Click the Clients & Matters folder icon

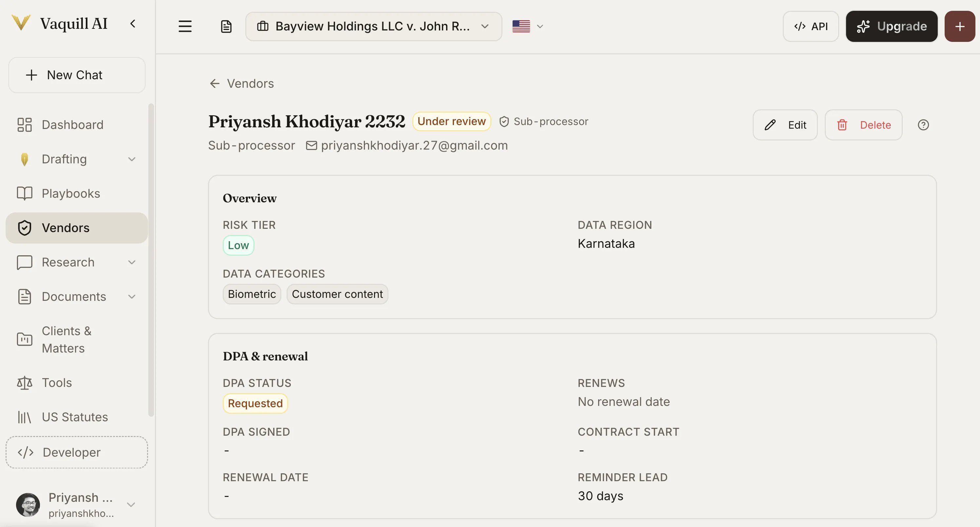[24, 339]
